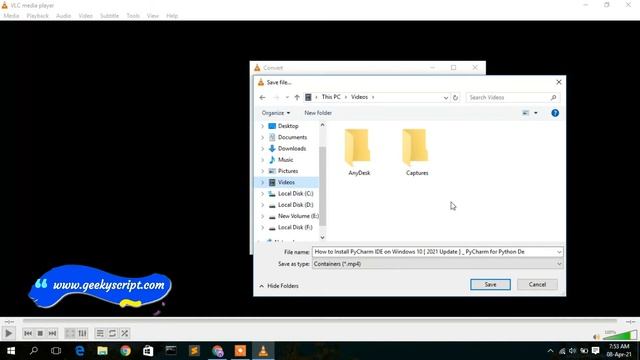Click the forward arrow in Save dialog
This screenshot has width=640, height=360.
(x=276, y=98)
